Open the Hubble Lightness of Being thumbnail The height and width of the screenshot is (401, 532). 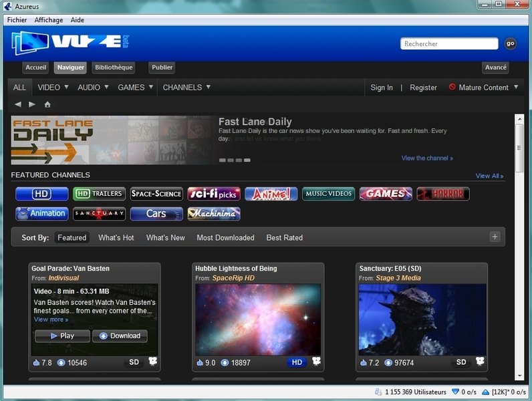258,319
